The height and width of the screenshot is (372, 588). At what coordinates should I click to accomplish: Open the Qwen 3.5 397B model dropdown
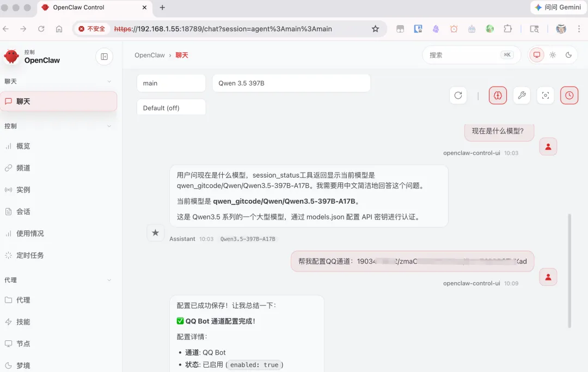291,83
